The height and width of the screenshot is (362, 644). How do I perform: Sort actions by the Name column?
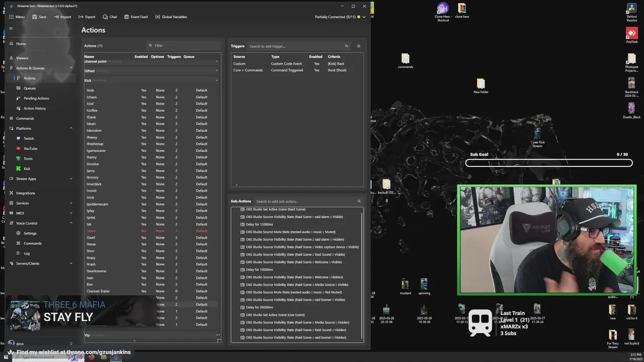click(x=89, y=57)
